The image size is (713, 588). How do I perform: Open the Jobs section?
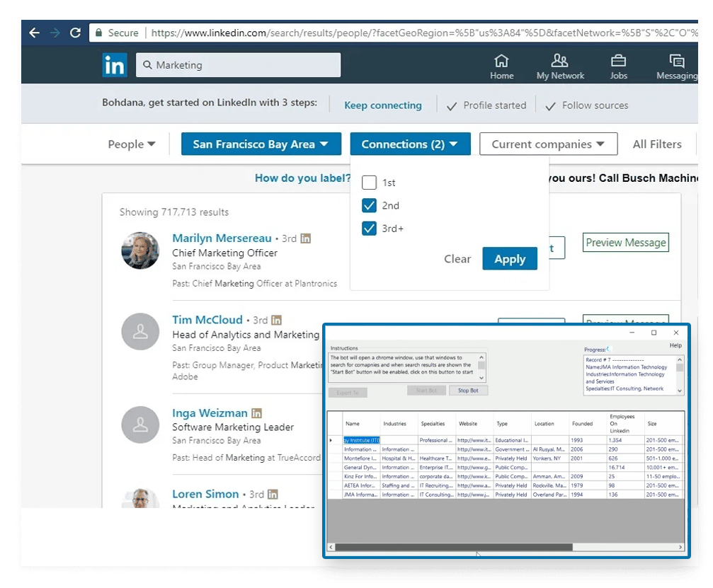pyautogui.click(x=618, y=67)
